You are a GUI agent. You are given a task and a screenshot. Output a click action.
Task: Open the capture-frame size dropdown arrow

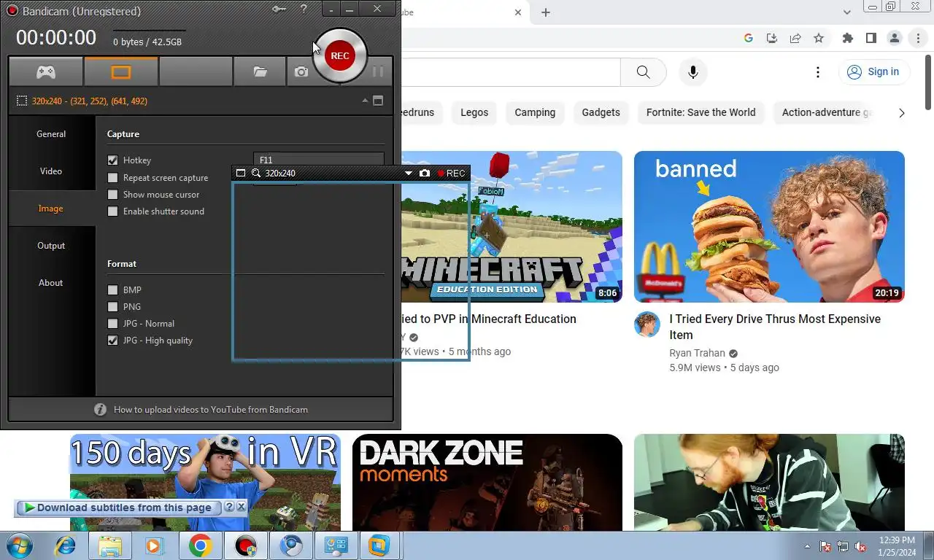tap(409, 173)
